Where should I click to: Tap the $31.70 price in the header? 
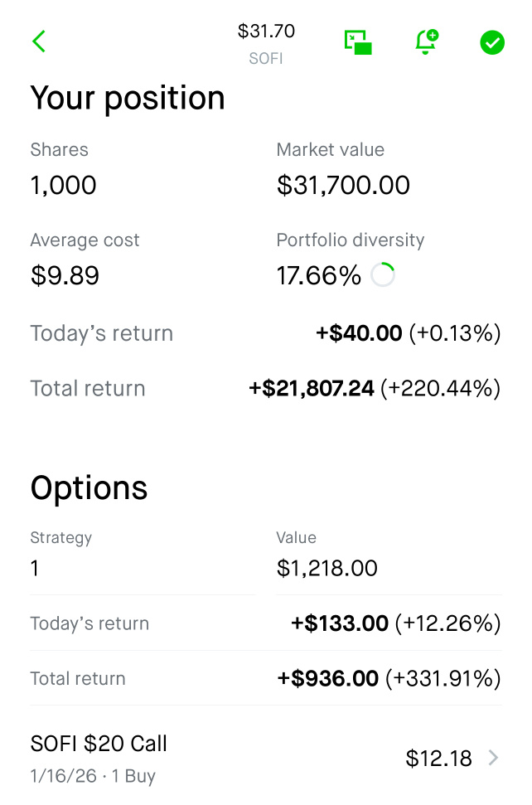tap(266, 30)
